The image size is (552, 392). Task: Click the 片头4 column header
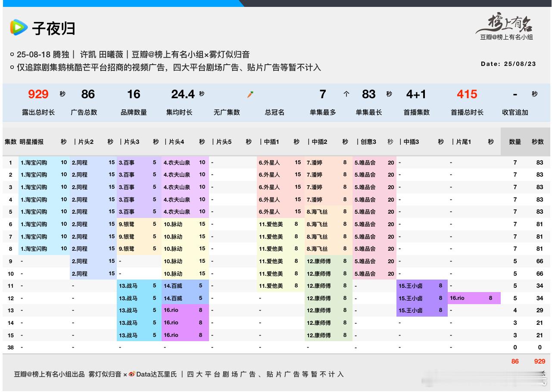point(176,142)
